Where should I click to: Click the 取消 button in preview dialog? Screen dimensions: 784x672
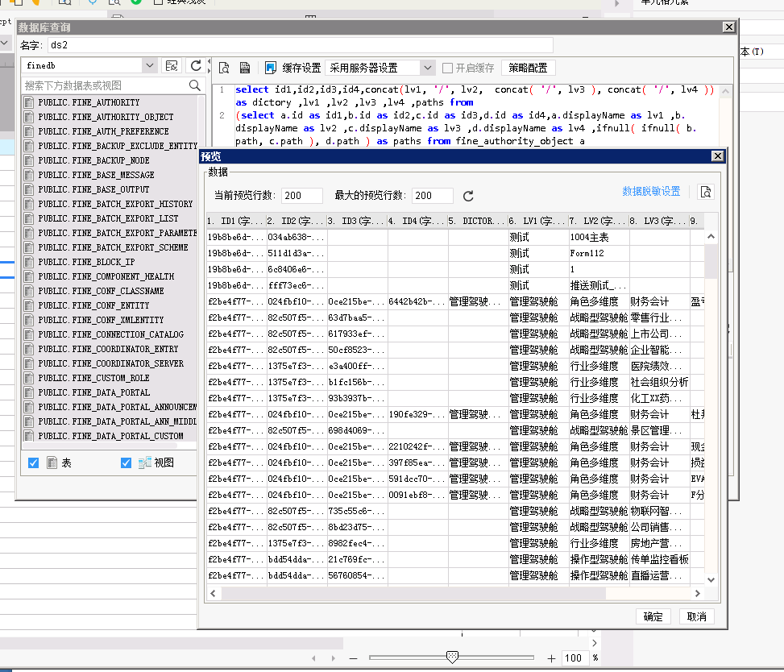pos(696,616)
